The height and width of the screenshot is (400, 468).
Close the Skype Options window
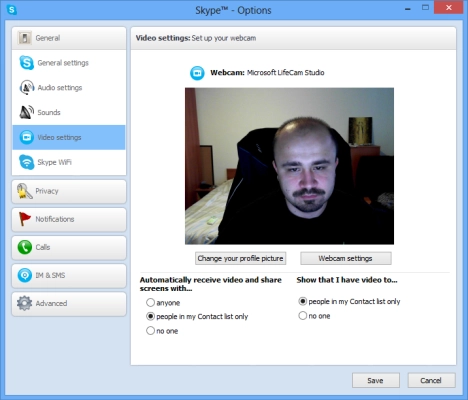click(449, 8)
